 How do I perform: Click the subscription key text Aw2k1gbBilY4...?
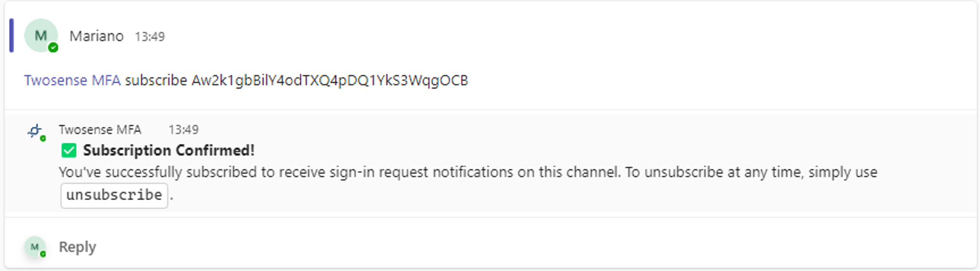(x=329, y=80)
